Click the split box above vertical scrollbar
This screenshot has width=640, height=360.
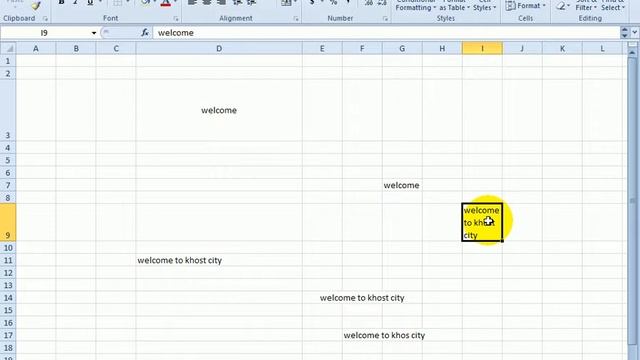pos(632,45)
